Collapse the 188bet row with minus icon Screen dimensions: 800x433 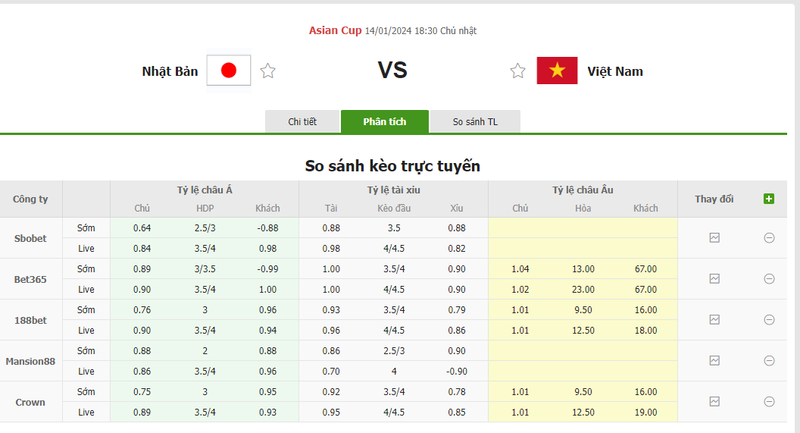pos(769,320)
